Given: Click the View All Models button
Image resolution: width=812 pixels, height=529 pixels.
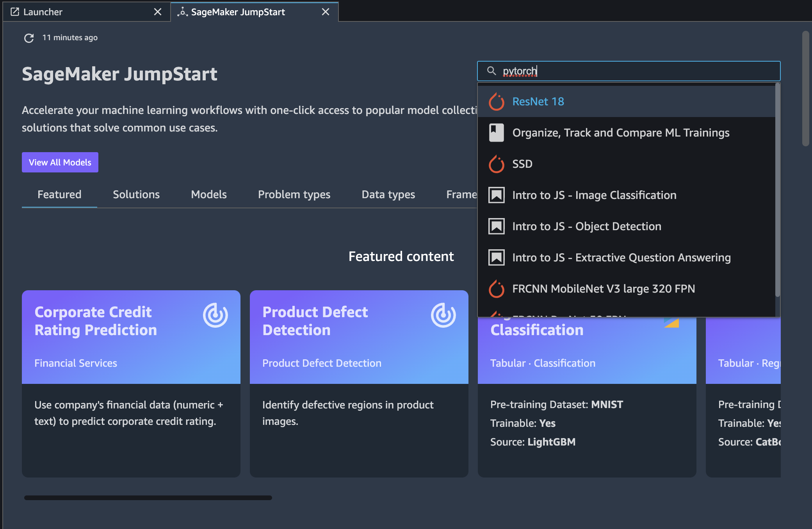Looking at the screenshot, I should [x=60, y=162].
